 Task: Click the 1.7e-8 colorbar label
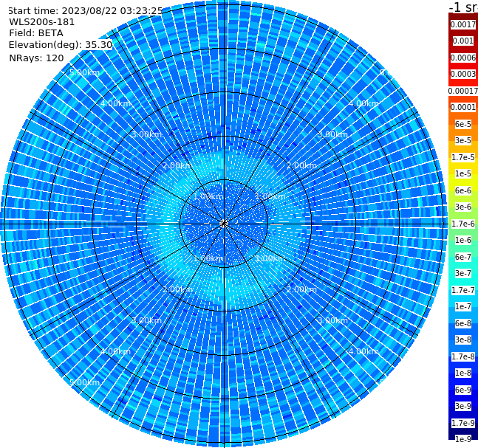pyautogui.click(x=463, y=356)
